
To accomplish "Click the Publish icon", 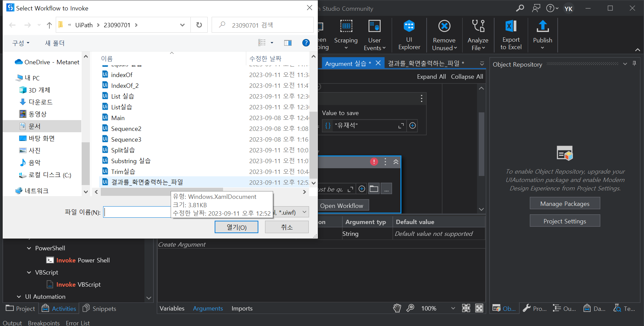I will click(x=542, y=26).
